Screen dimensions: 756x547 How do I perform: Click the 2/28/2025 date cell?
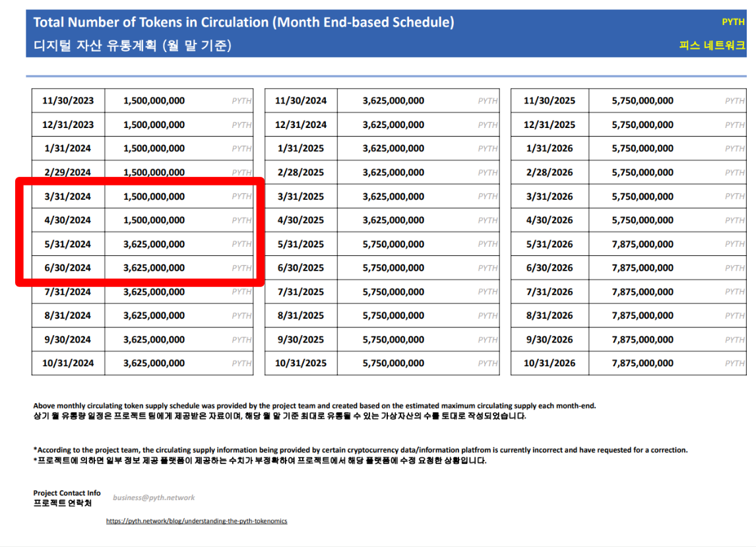(301, 172)
